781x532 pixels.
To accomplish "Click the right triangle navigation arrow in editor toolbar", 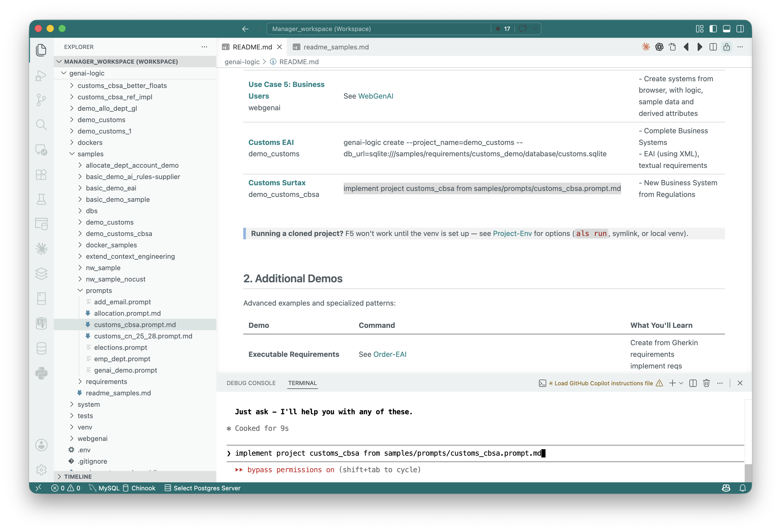I will [x=699, y=47].
